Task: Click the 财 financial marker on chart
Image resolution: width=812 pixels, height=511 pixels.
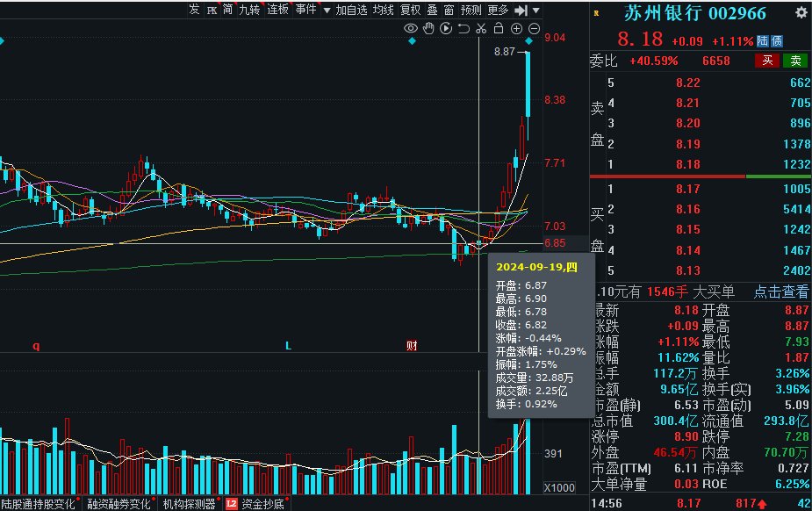Action: 412,345
